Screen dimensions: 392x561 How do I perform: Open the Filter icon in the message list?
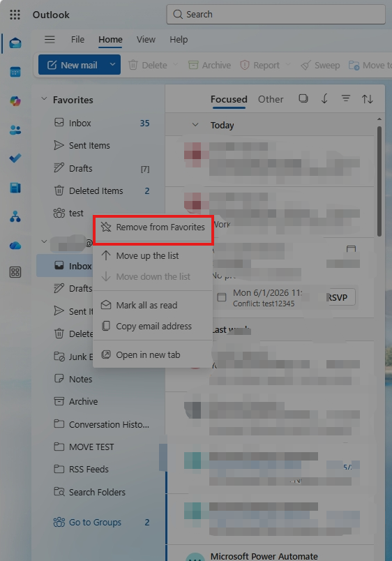(345, 98)
